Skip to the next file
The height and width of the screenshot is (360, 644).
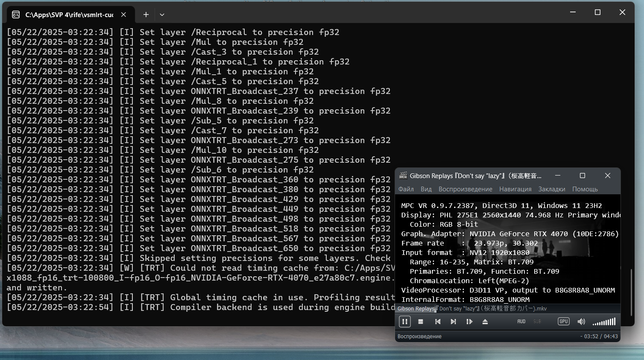[x=453, y=322]
